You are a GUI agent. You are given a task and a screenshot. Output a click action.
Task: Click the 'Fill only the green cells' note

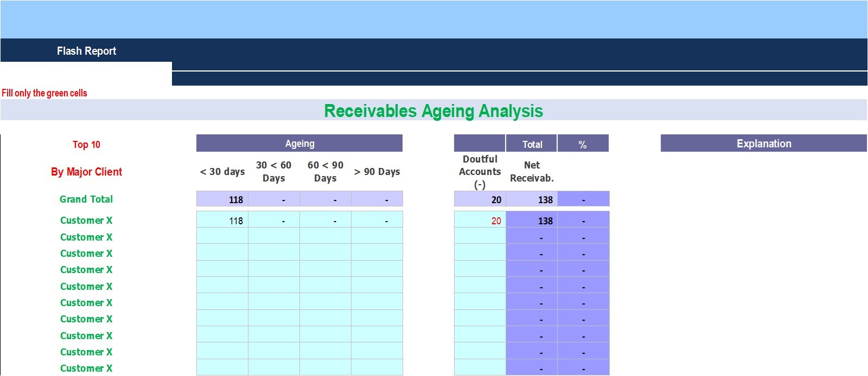point(44,93)
